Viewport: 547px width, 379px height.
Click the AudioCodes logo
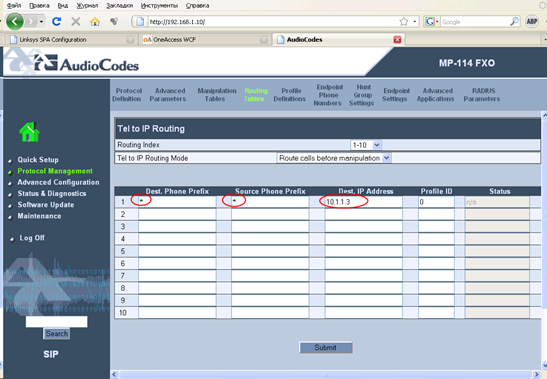tap(87, 63)
